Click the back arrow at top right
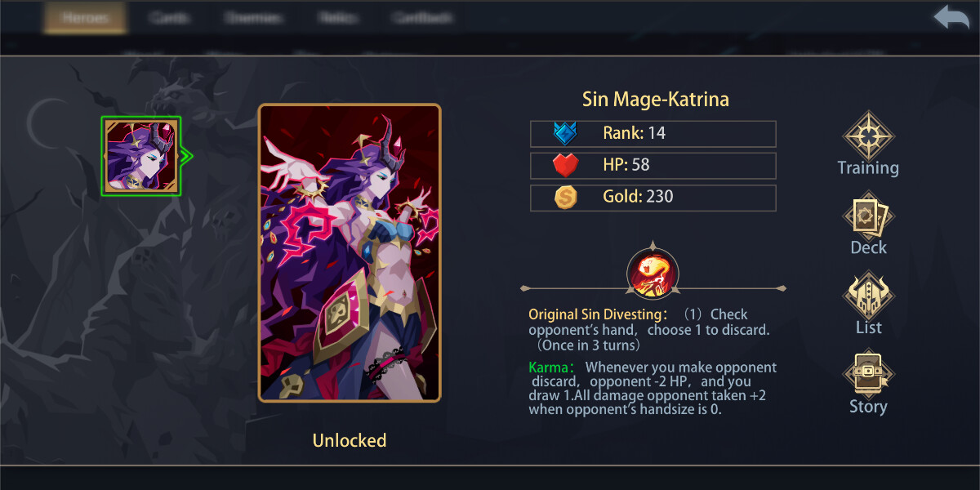This screenshot has width=980, height=490. tap(951, 19)
